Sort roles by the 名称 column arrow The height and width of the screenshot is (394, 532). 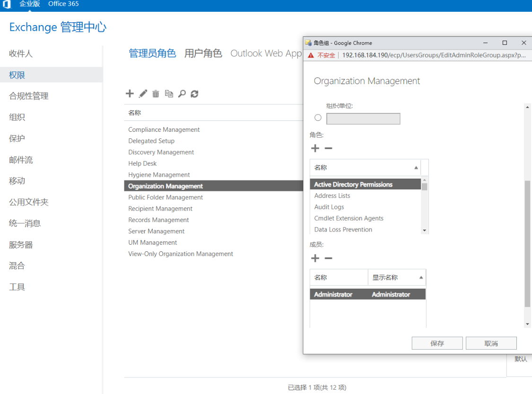pos(416,168)
